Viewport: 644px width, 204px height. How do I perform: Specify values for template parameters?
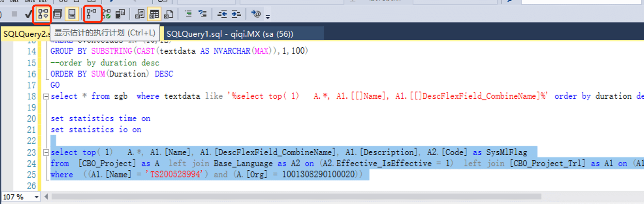[256, 14]
